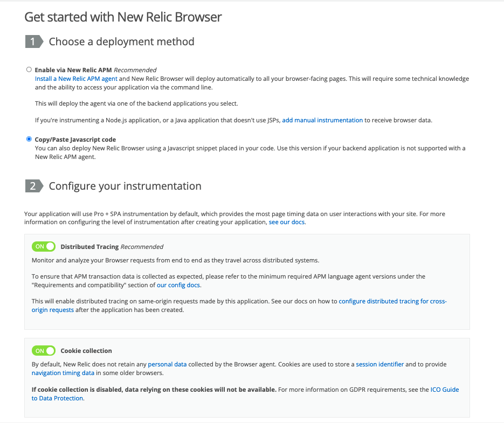The height and width of the screenshot is (423, 504).
Task: Select the Enable via New Relic APM option
Action: tap(29, 69)
